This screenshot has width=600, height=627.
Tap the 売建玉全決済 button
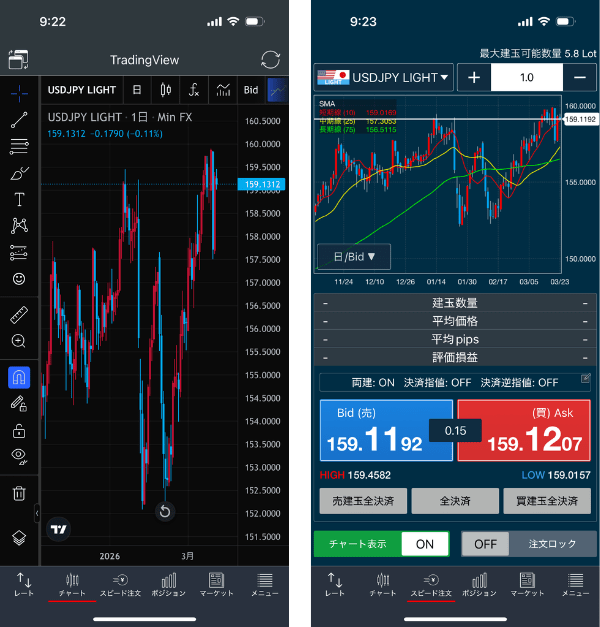tap(363, 501)
